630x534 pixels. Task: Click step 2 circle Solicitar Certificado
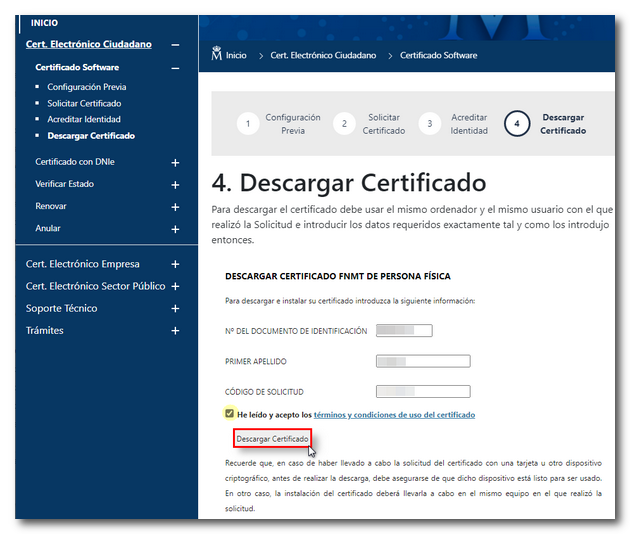(x=344, y=124)
